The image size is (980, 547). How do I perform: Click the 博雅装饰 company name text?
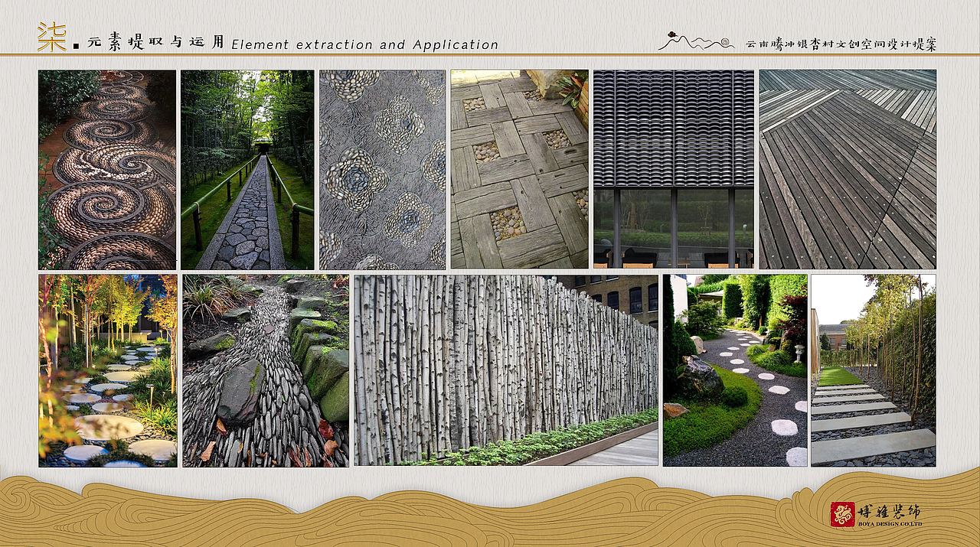coord(890,511)
